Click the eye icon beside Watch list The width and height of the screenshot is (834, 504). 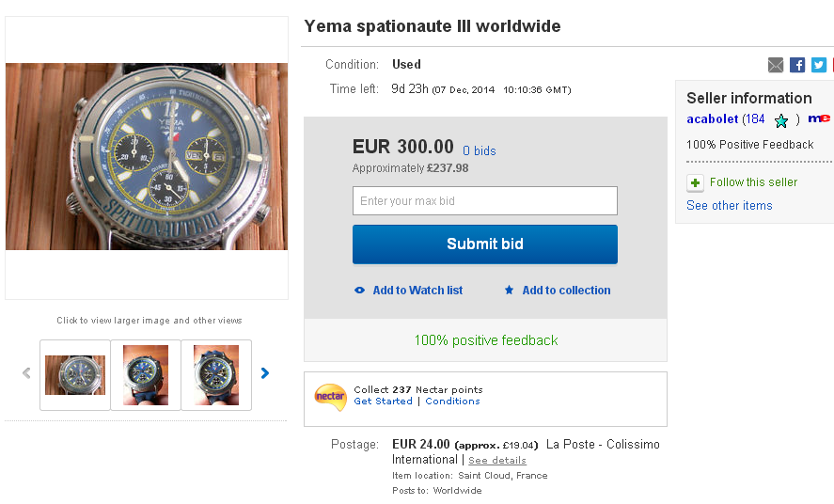tap(359, 291)
